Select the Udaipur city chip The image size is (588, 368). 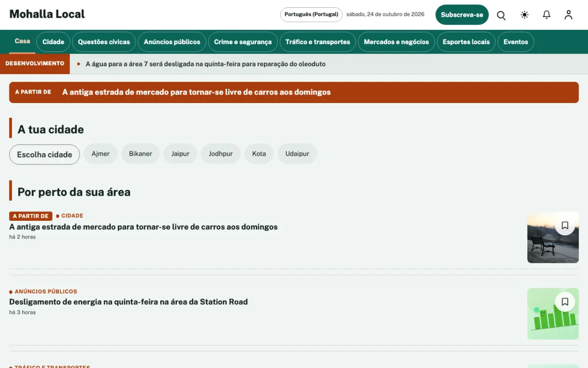tap(297, 154)
